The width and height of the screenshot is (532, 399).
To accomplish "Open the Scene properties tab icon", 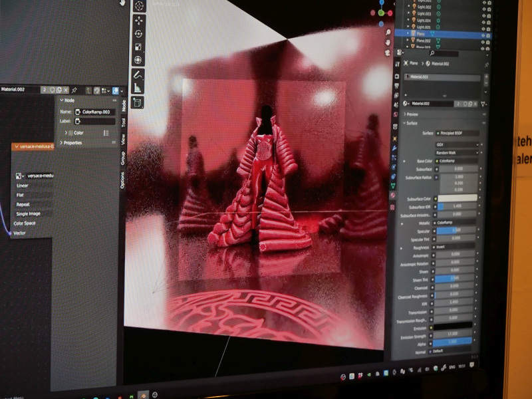I will 396,105.
